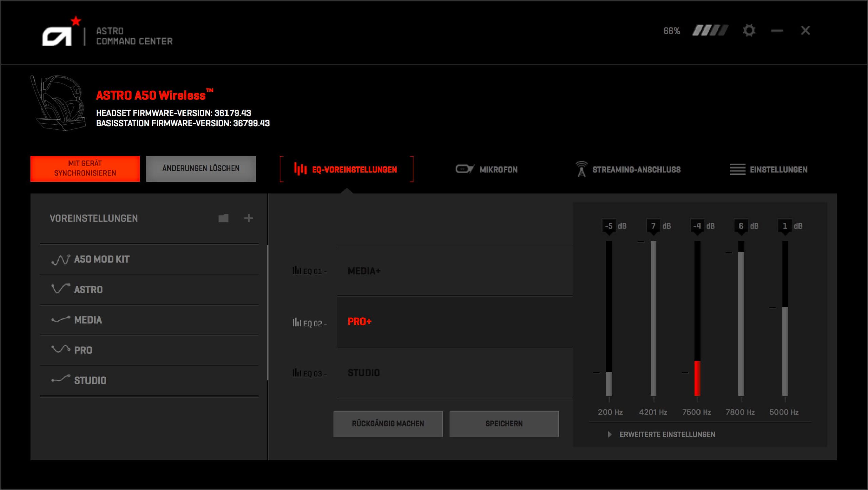
Task: Select the A50 MOD KIT preset
Action: tap(102, 259)
